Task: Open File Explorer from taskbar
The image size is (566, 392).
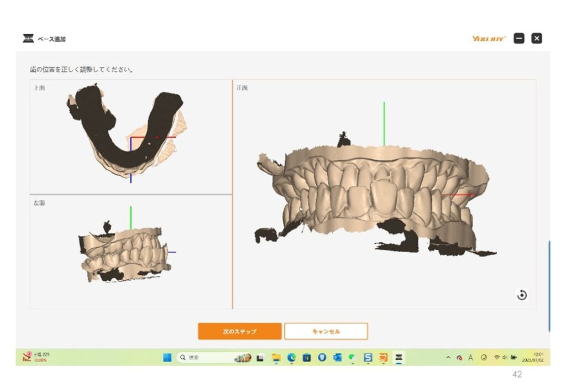Action: click(276, 358)
